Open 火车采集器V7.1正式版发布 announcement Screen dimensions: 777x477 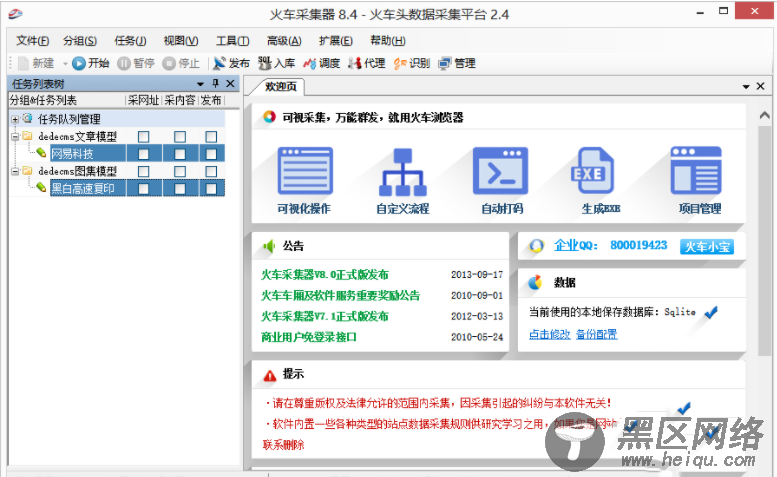click(x=325, y=316)
